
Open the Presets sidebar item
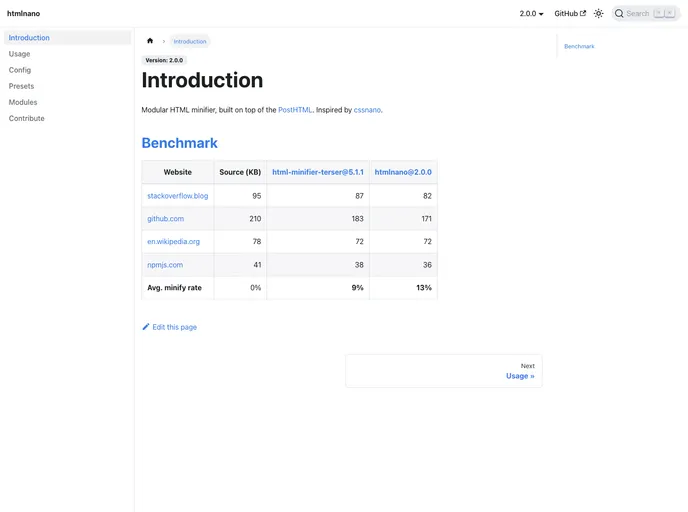68,86
